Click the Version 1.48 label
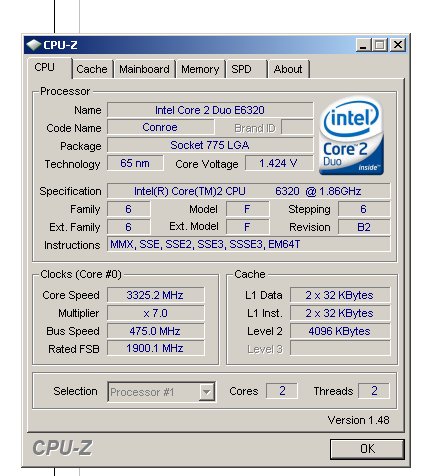The height and width of the screenshot is (476, 432). 358,420
